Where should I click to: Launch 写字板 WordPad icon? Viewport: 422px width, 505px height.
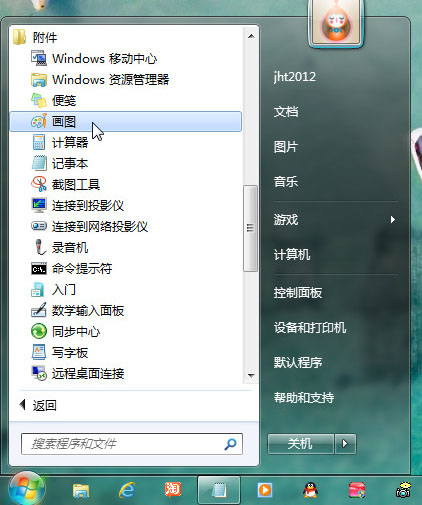pos(39,352)
